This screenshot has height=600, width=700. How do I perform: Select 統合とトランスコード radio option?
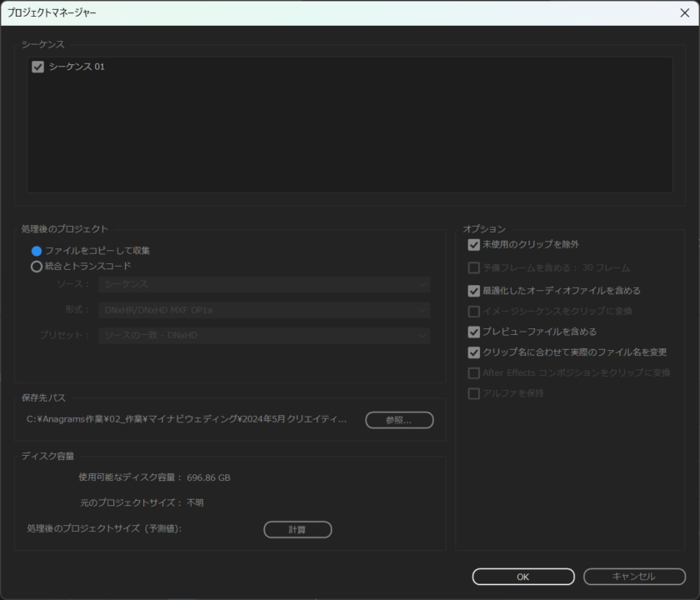tap(37, 267)
